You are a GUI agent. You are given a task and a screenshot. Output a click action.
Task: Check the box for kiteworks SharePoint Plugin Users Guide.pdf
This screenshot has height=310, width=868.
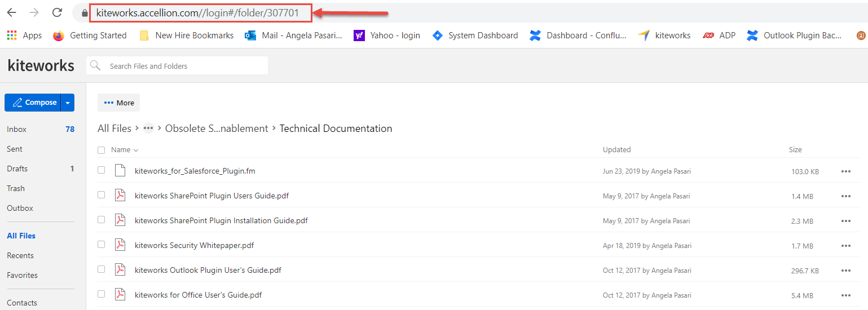(102, 195)
